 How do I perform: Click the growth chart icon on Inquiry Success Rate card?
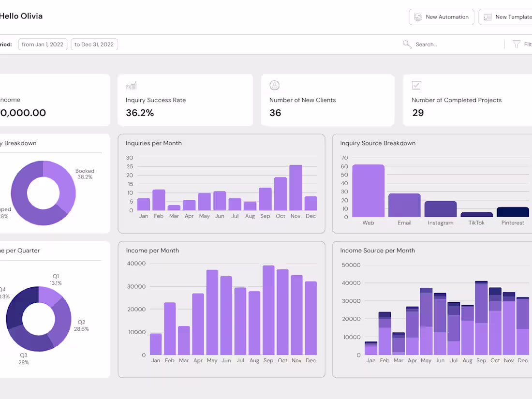tap(131, 86)
